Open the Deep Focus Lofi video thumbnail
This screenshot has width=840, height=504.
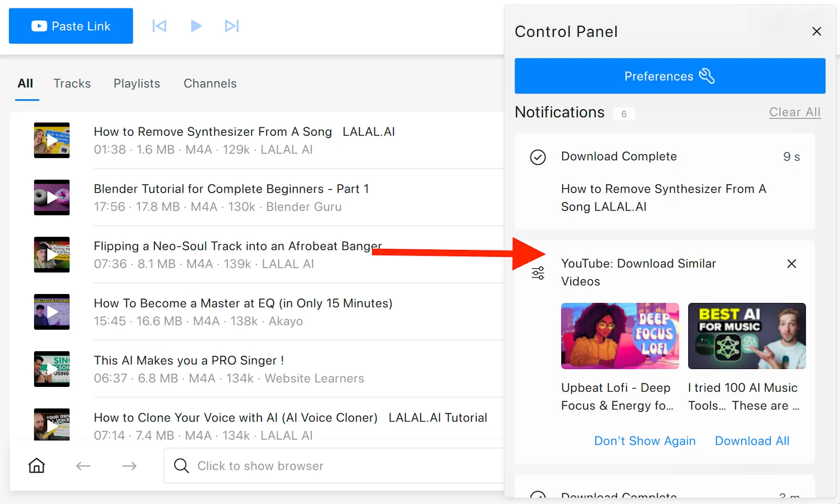tap(620, 336)
